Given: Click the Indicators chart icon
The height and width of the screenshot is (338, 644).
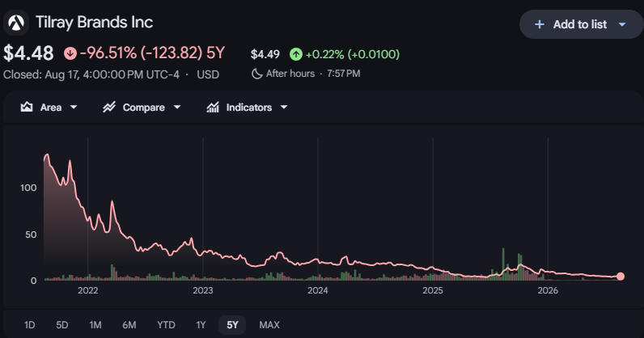Looking at the screenshot, I should (213, 108).
